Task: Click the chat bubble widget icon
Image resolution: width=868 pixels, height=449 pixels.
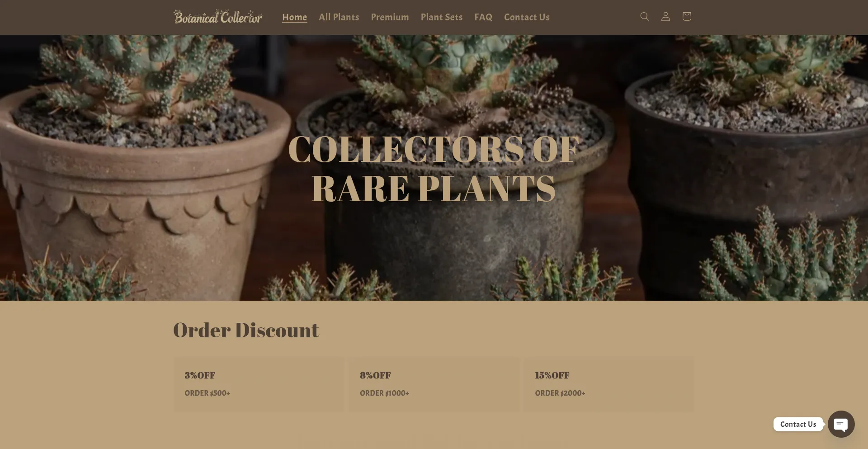Action: [841, 424]
